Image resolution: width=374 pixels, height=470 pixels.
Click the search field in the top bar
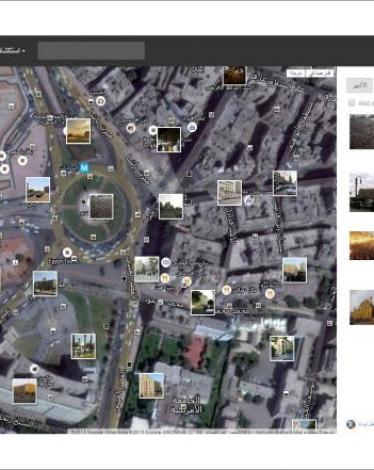(x=91, y=50)
